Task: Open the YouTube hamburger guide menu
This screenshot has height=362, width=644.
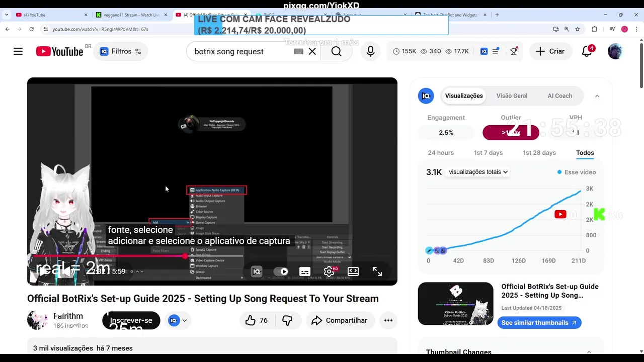Action: pos(18,51)
